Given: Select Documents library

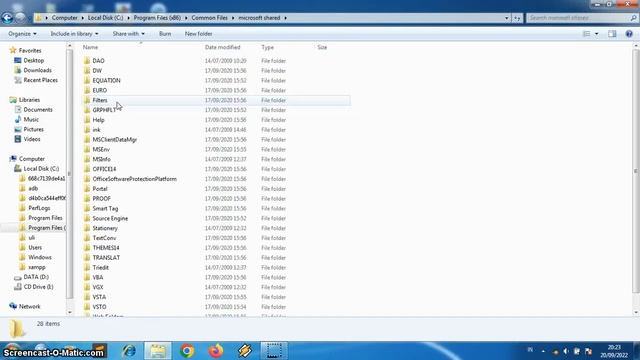Looking at the screenshot, I should click(38, 109).
